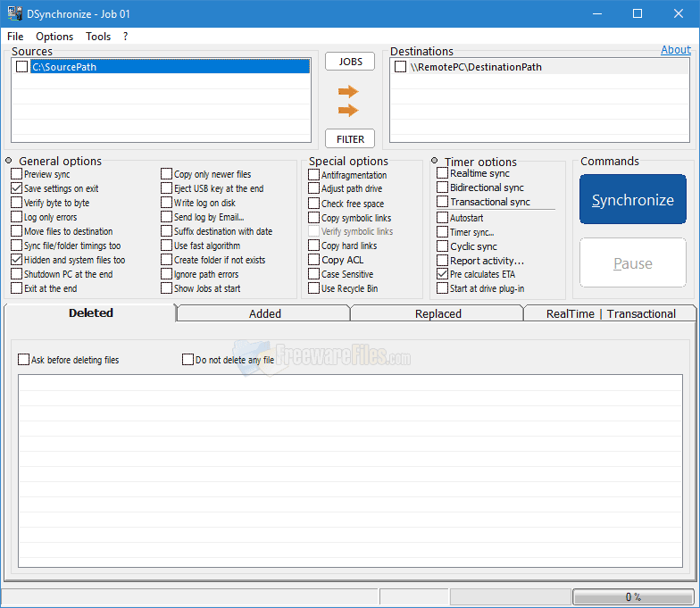The image size is (700, 608).
Task: Check Do not delete any file
Action: point(187,360)
